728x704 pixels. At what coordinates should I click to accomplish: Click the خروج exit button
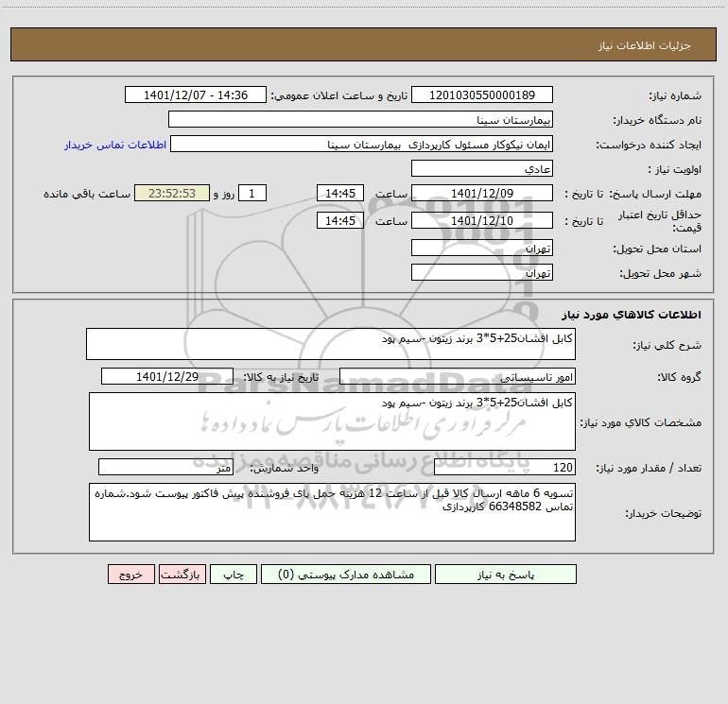click(130, 574)
